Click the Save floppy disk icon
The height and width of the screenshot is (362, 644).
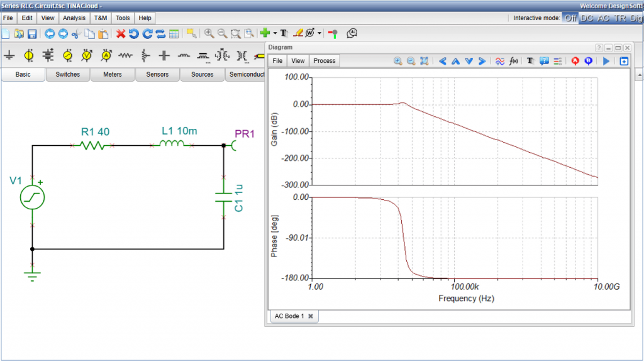32,33
